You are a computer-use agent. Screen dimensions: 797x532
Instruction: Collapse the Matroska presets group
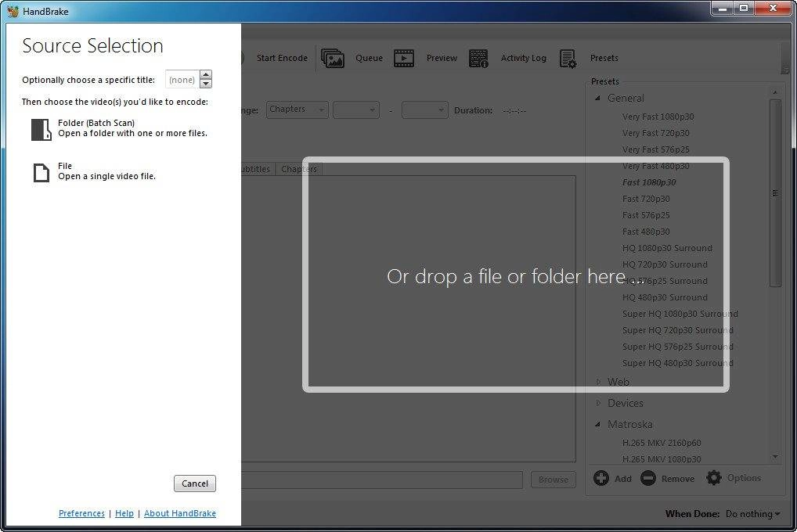coord(598,424)
